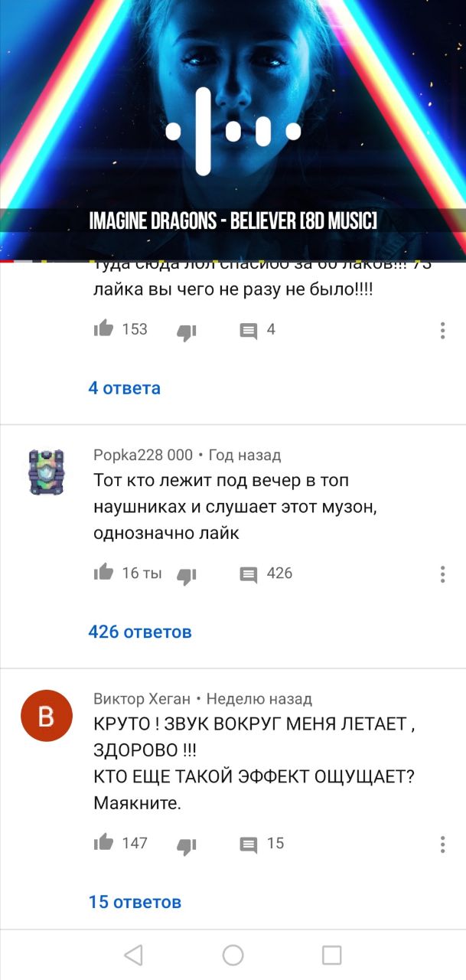Screen dimensions: 466x980
Task: Expand "426 ответов" replies thread
Action: click(140, 632)
